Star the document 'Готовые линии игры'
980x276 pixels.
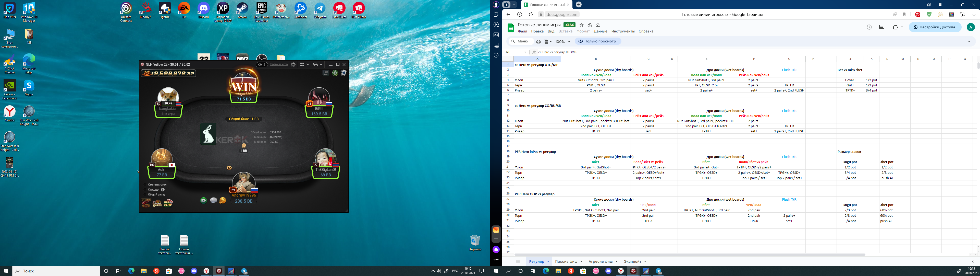pos(581,25)
